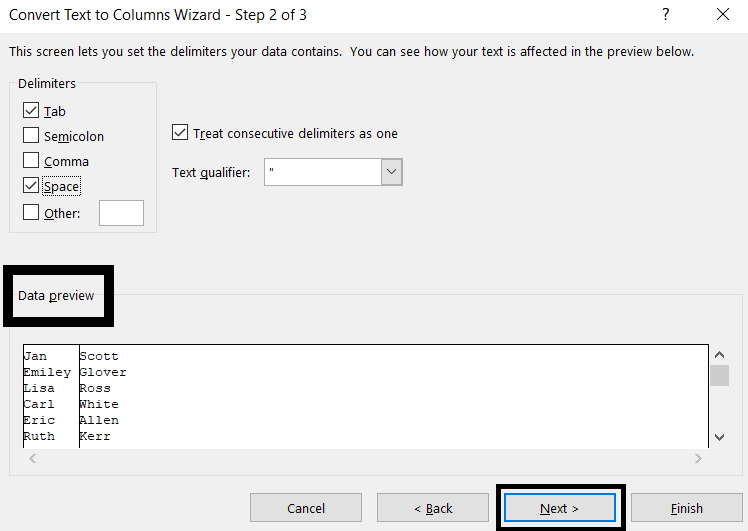Select the Scott column in data preview
This screenshot has height=531, width=748.
[x=99, y=356]
